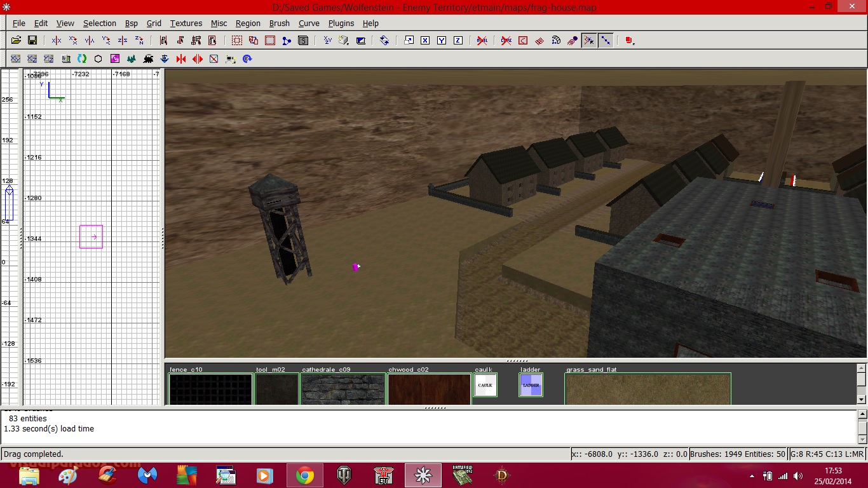This screenshot has height=488, width=868.
Task: Click the Open map folder icon
Action: click(16, 41)
